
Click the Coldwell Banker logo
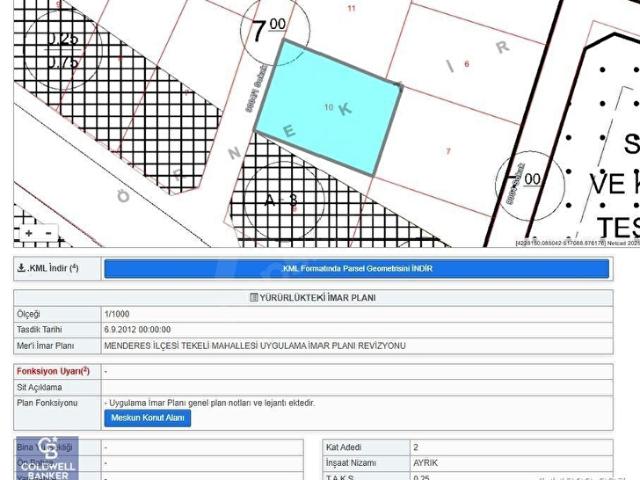45,461
